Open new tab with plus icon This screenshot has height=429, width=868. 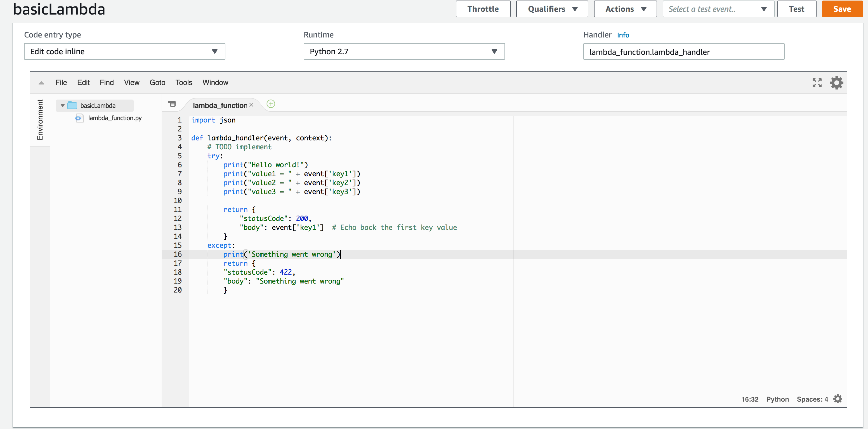[x=271, y=104]
